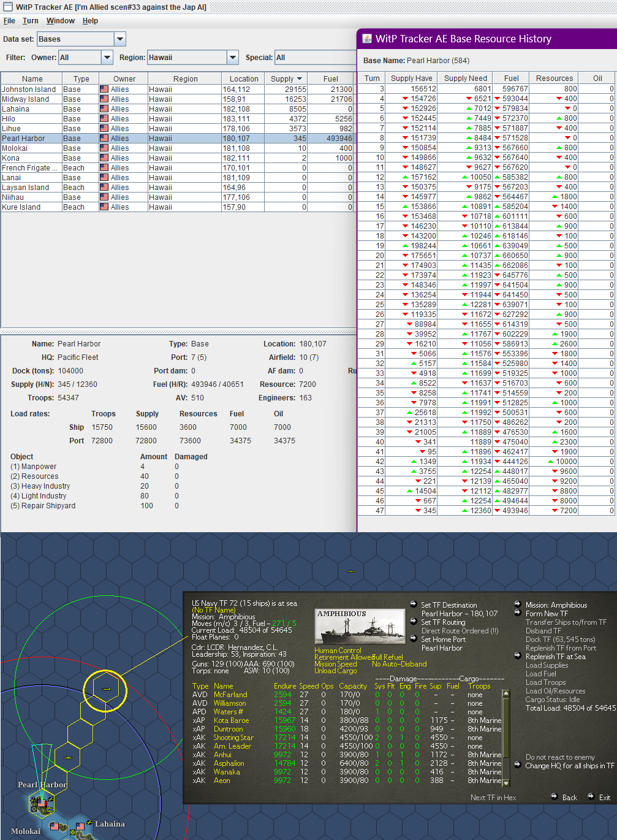Click the Allies flag in Midway Island row

104,99
